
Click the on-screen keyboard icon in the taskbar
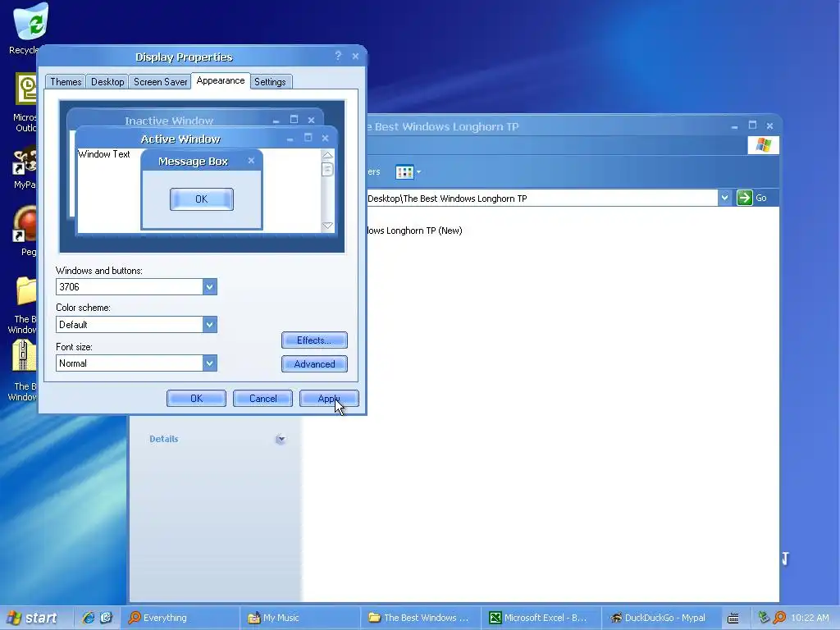(733, 619)
